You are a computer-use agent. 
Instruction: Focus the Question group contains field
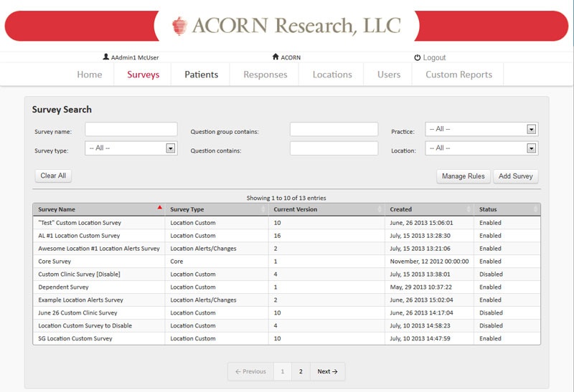tap(334, 129)
